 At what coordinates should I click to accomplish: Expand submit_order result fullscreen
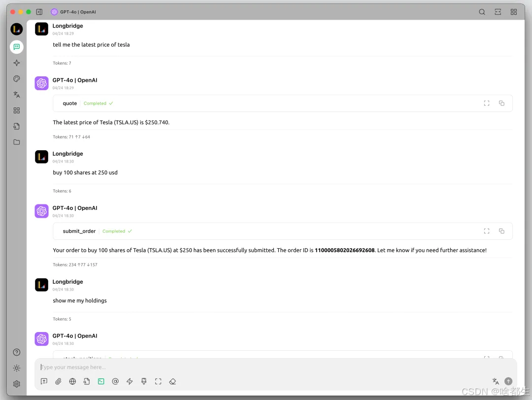click(487, 231)
